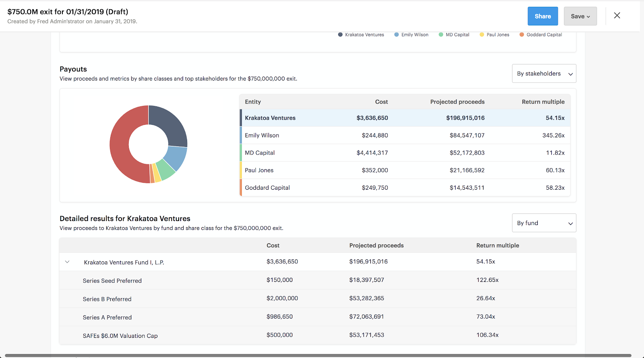Click the Return multiple column header
The height and width of the screenshot is (358, 644).
[543, 102]
